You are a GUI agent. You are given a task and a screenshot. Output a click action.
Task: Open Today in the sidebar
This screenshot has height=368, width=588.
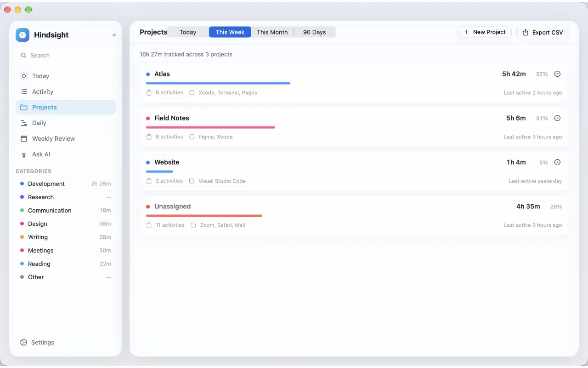tap(66, 76)
